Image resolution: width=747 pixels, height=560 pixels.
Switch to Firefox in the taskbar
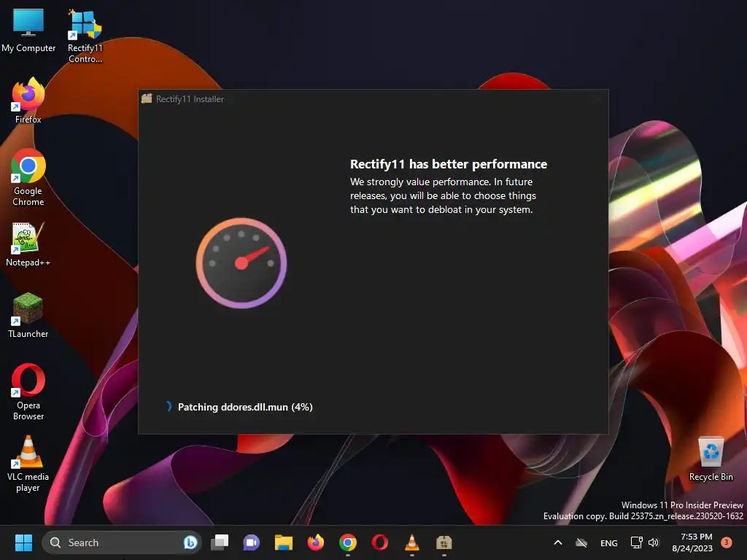315,542
